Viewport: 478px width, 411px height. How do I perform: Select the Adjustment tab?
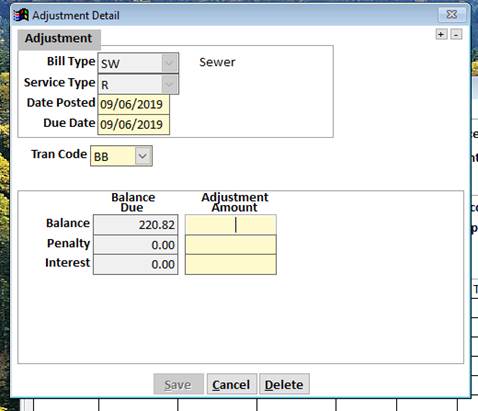coord(59,38)
